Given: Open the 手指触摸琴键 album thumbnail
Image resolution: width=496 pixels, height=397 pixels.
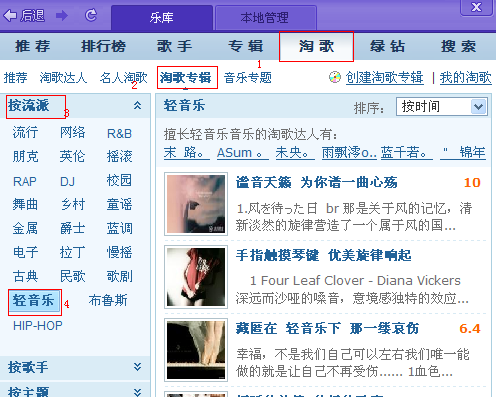Looking at the screenshot, I should pyautogui.click(x=196, y=277).
